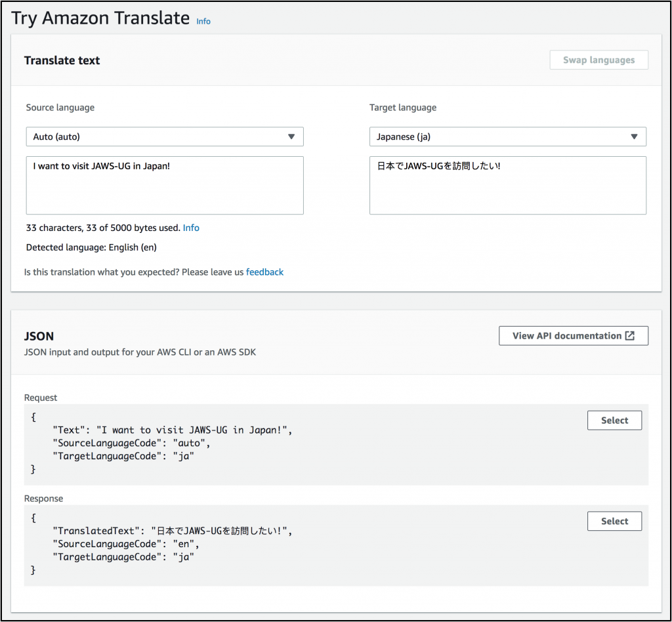Click the external link icon on View API documentation
Screen dimensions: 672x622
click(629, 335)
